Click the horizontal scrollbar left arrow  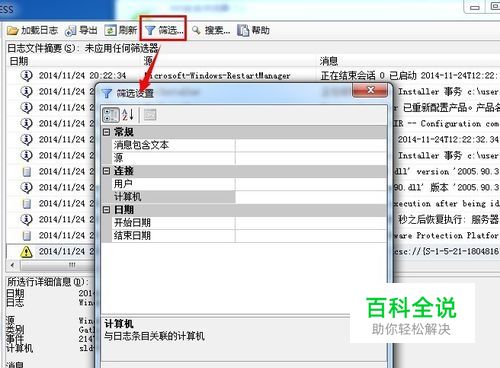12,265
